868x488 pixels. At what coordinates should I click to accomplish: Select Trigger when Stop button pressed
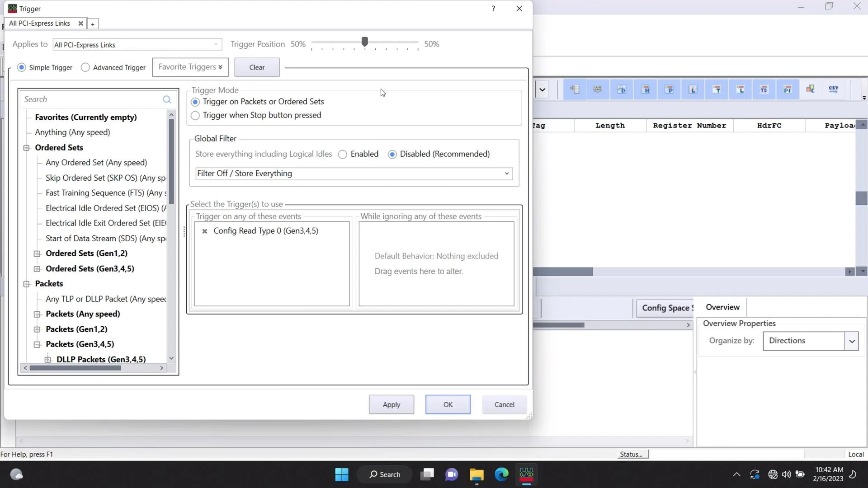pos(195,116)
